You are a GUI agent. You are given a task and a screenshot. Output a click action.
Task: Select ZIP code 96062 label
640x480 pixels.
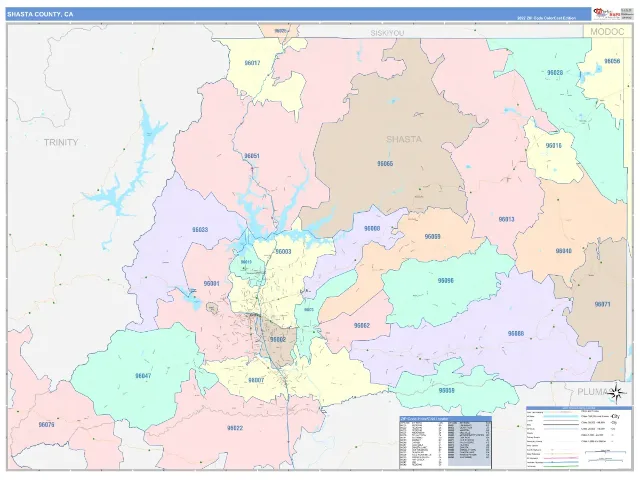click(x=362, y=325)
